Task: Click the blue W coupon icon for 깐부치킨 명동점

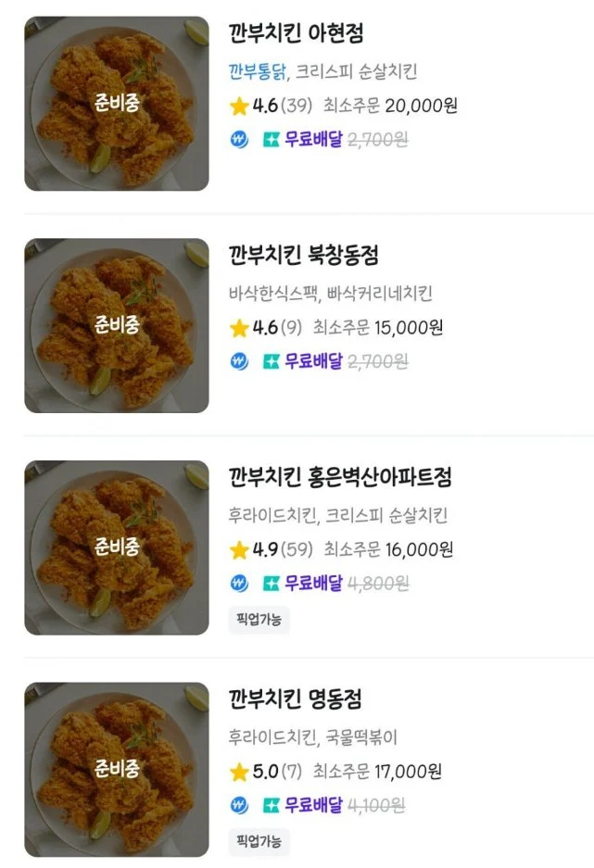Action: point(239,804)
